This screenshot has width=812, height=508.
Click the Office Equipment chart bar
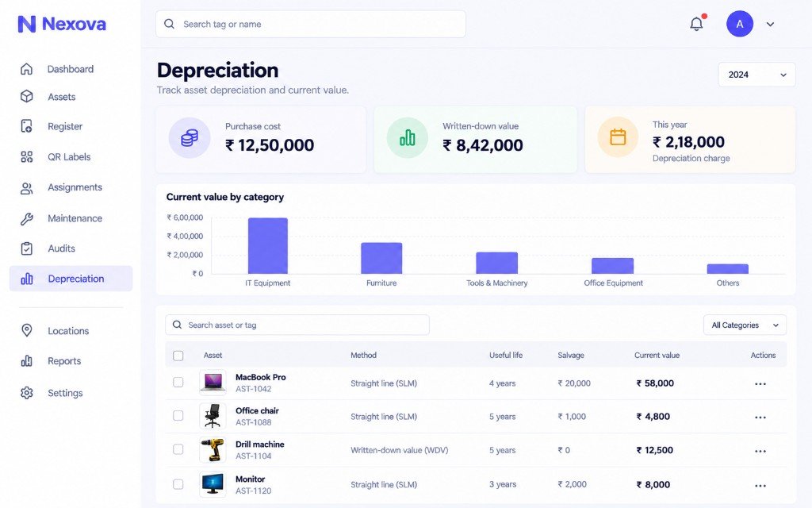(x=613, y=266)
